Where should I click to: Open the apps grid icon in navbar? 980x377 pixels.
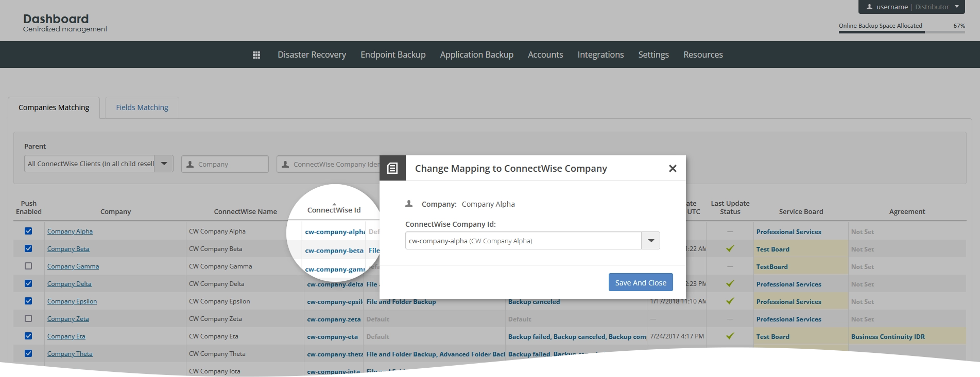pos(256,55)
